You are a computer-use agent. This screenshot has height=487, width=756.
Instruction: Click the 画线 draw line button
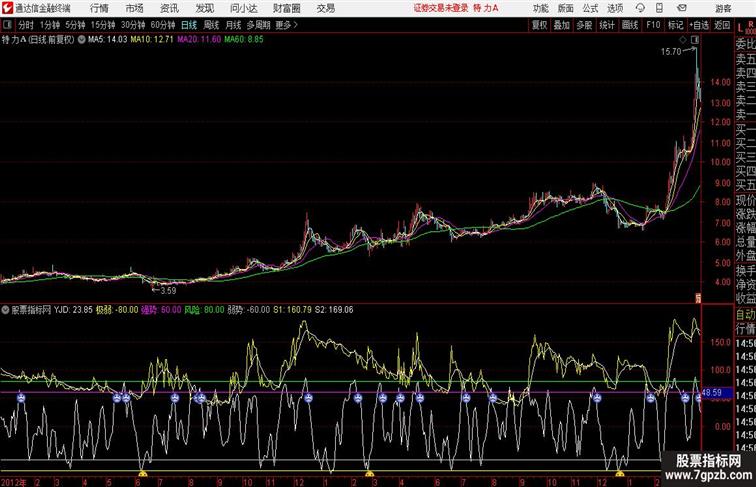pos(630,25)
